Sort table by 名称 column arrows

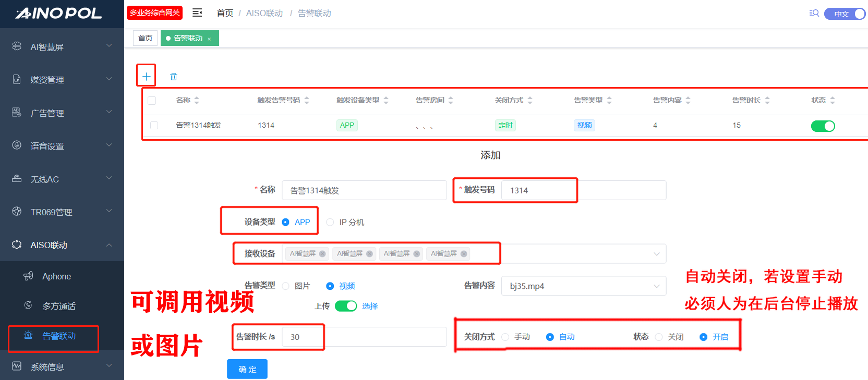pos(197,100)
